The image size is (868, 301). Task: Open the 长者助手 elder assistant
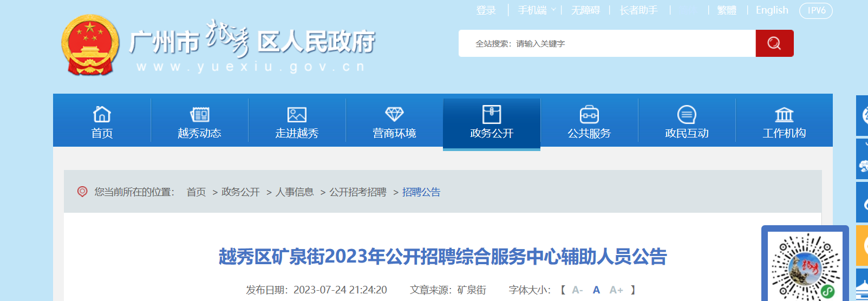[x=638, y=10]
